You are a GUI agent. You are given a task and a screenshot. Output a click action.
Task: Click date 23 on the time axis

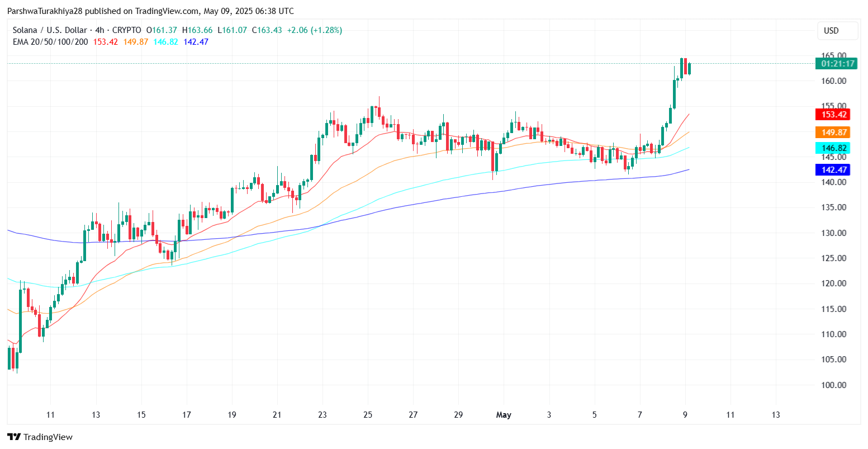[x=322, y=415]
